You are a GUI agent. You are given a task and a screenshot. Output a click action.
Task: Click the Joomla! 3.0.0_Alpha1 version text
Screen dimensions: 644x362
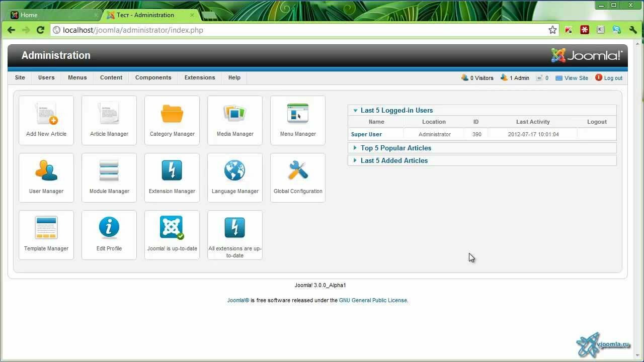(x=320, y=285)
